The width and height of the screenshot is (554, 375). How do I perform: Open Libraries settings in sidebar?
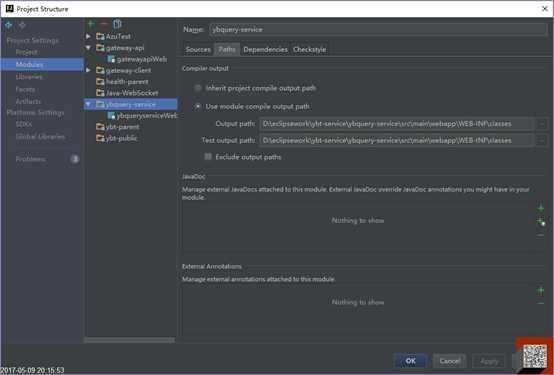click(x=29, y=76)
